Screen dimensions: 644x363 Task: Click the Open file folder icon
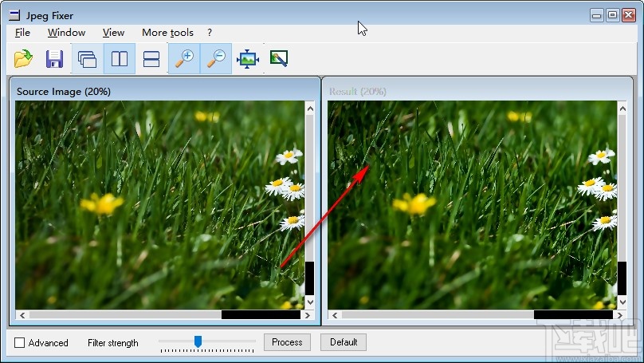(x=23, y=59)
